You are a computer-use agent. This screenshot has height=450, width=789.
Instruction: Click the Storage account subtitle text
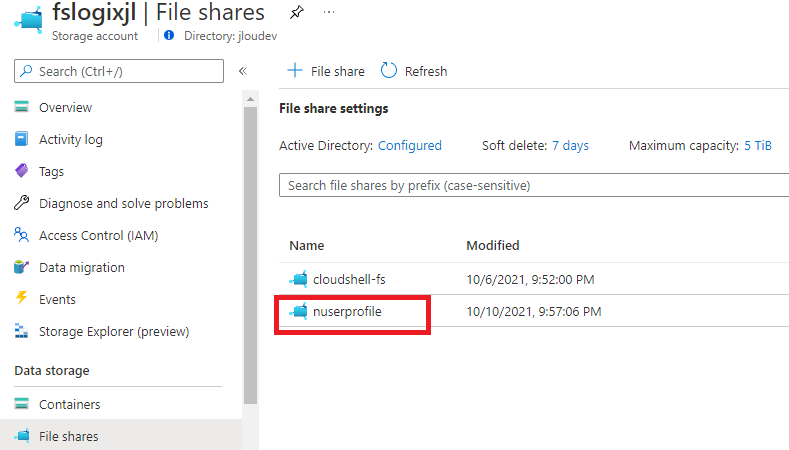95,36
